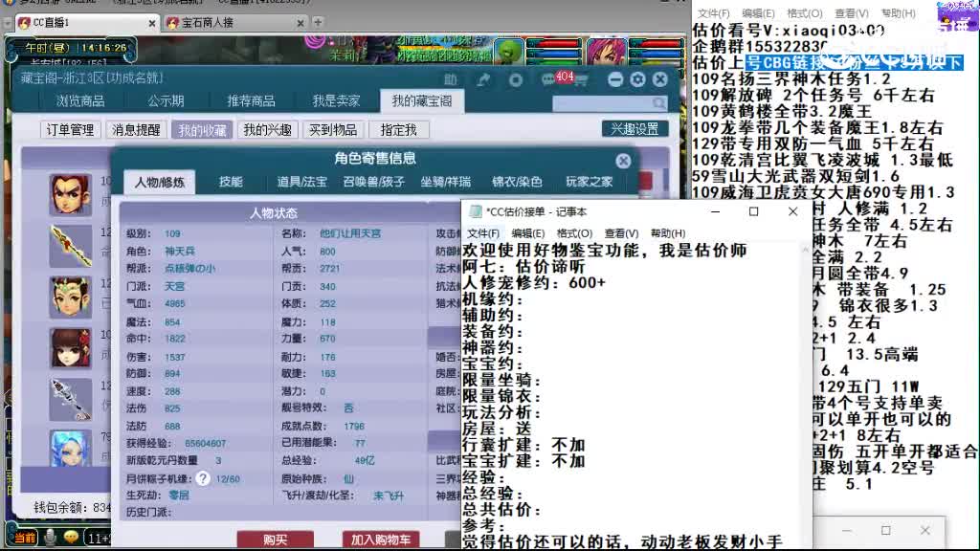
Task: Click the 助 help icon in the title bar
Action: coord(450,79)
